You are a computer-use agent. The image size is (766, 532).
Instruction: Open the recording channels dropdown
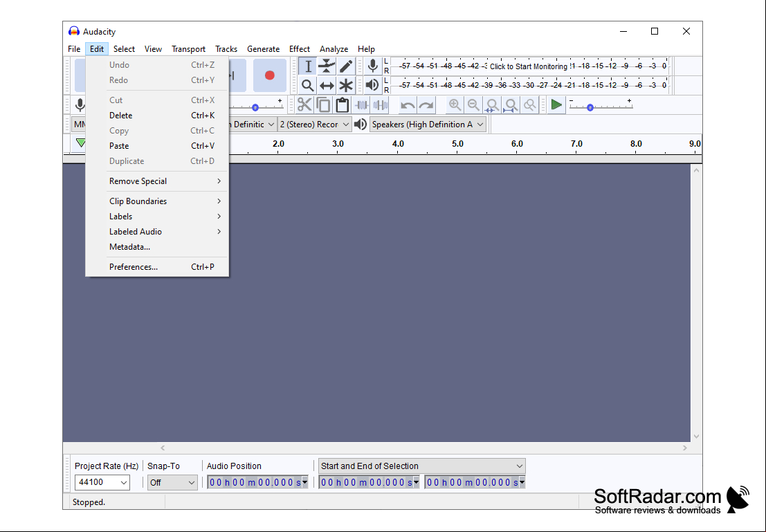pyautogui.click(x=315, y=125)
